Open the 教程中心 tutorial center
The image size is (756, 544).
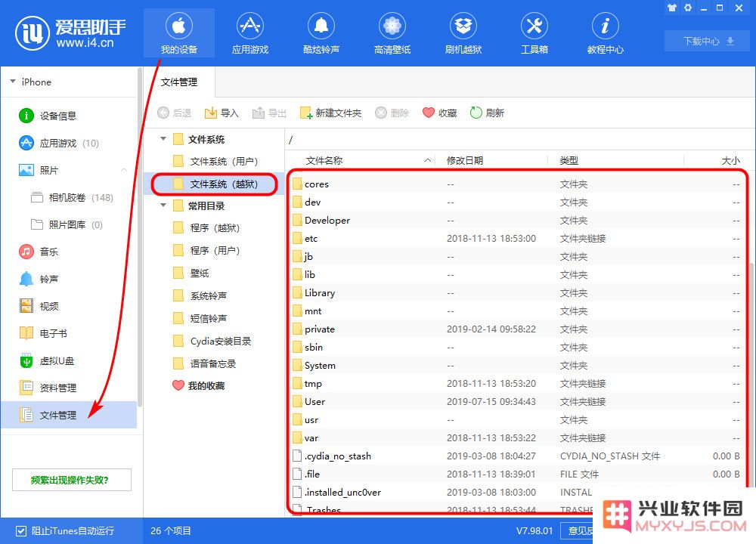tap(605, 32)
